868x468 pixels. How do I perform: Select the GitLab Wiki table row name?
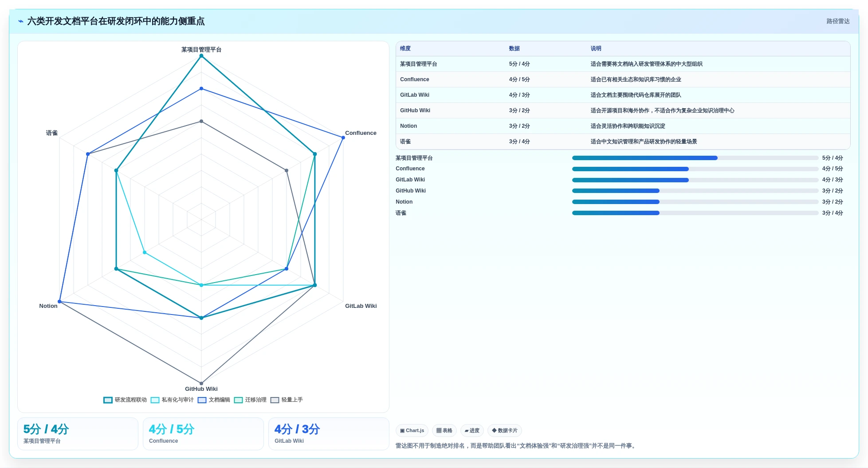point(415,95)
